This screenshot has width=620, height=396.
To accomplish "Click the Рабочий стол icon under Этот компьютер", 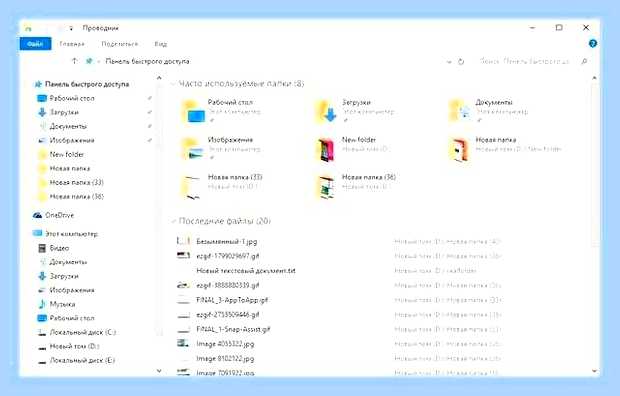I will coord(42,318).
